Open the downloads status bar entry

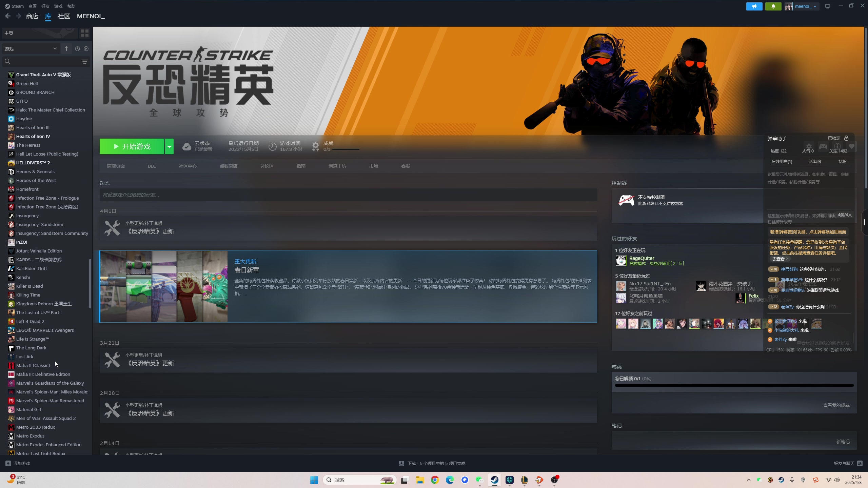[x=432, y=463]
